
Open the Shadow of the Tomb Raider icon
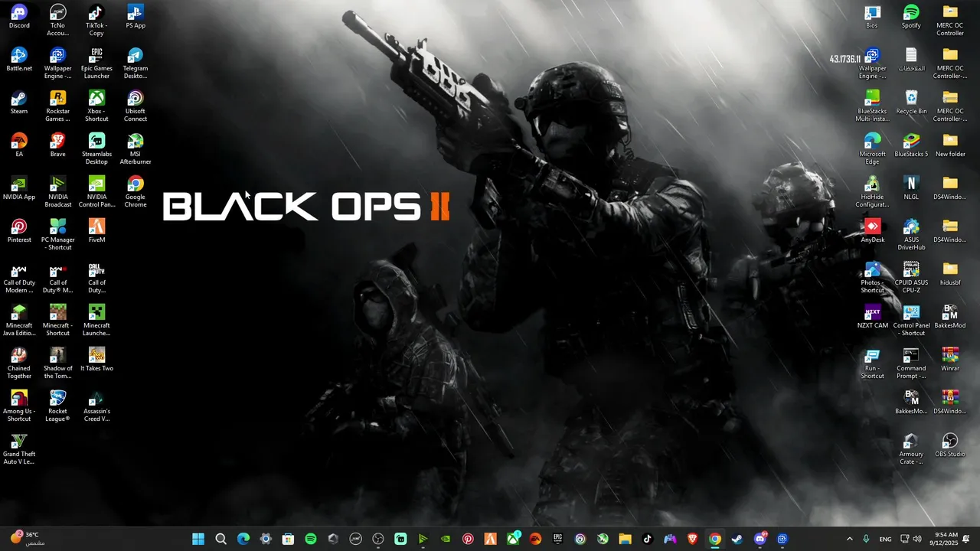point(58,364)
